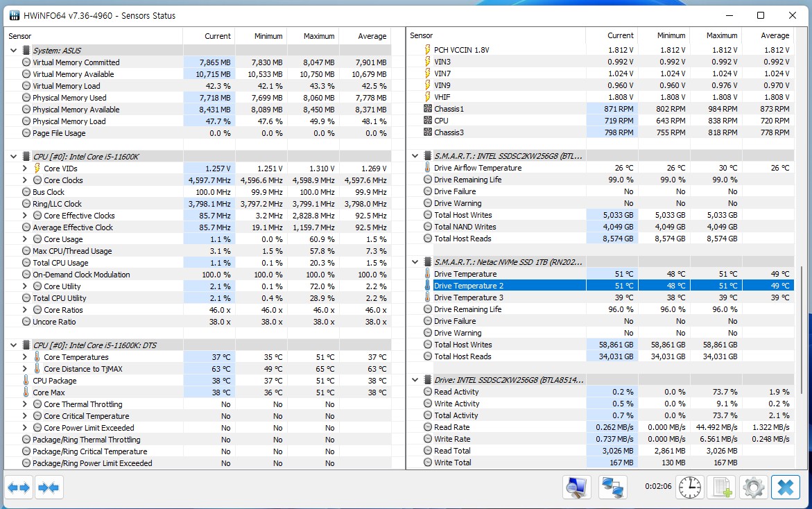
Task: Click left panel Minimum column header
Action: (x=261, y=36)
